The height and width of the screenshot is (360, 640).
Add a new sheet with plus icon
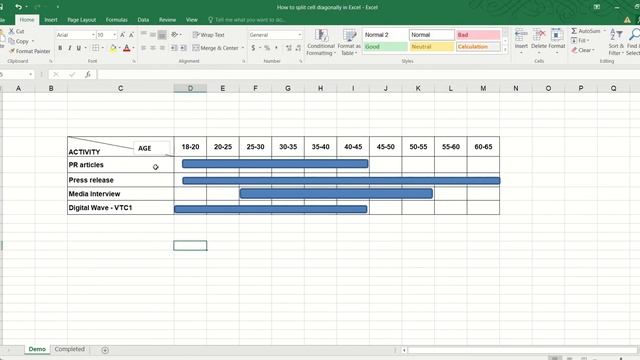105,350
